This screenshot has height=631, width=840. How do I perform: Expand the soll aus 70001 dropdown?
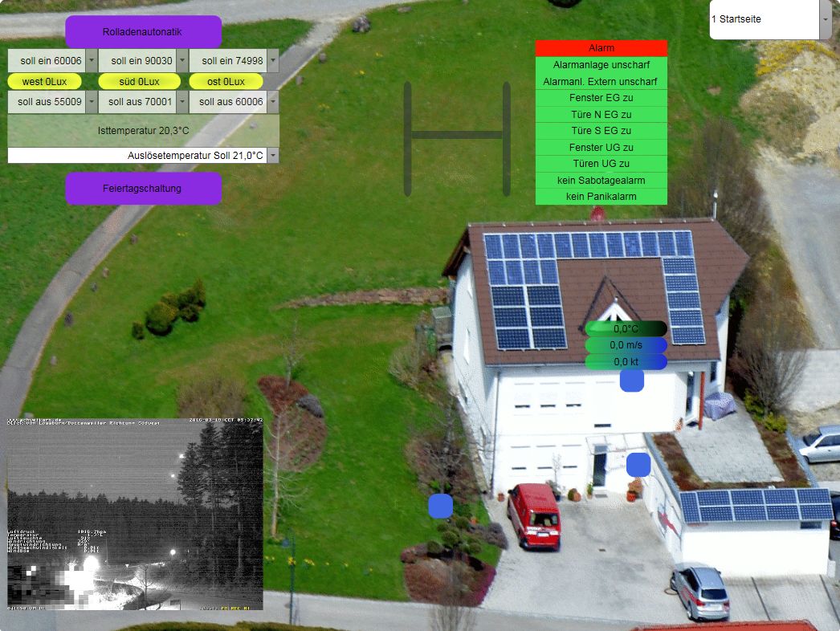pos(182,102)
